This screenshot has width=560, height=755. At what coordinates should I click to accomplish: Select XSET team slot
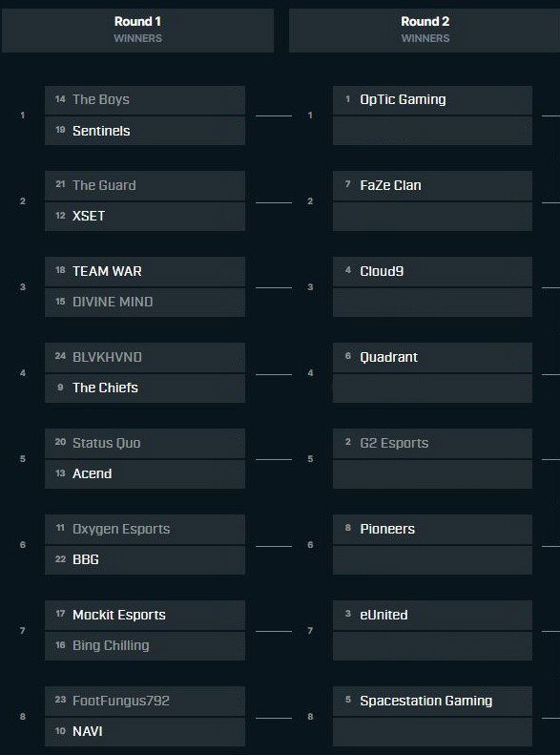tap(145, 217)
